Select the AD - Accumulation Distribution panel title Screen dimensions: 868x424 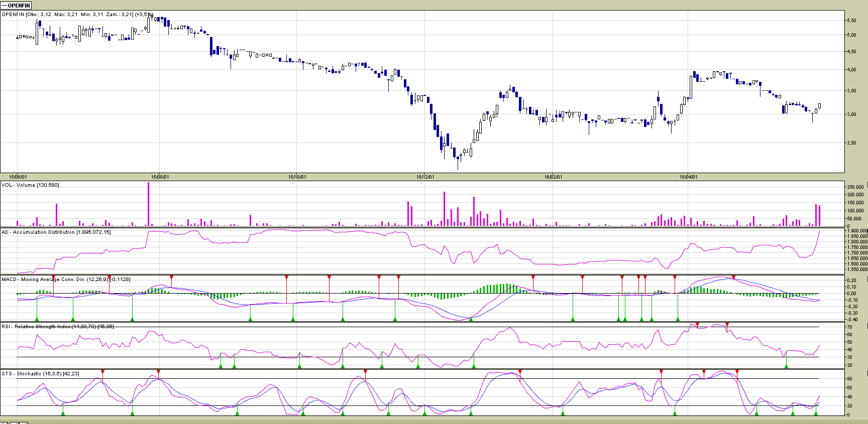click(56, 232)
